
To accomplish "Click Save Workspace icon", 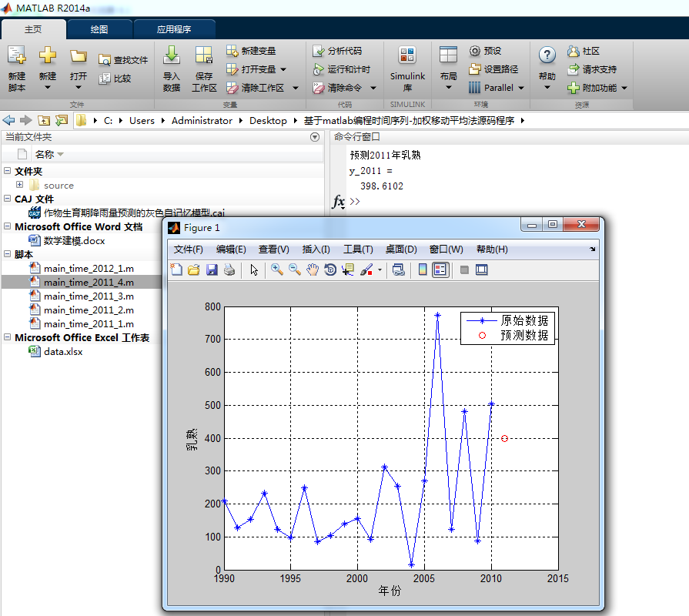I will [204, 55].
